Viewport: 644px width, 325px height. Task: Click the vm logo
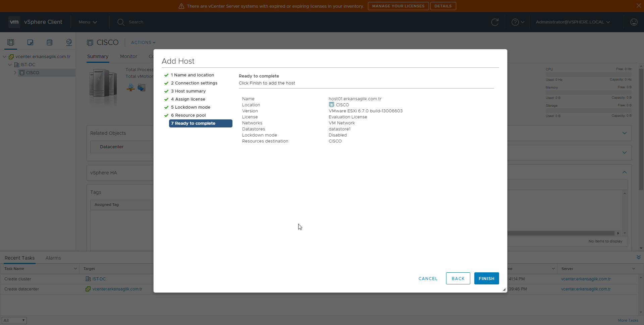click(14, 22)
